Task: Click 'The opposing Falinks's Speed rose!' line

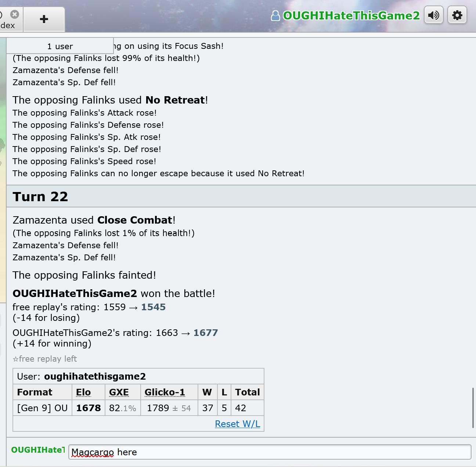Action: pos(84,161)
